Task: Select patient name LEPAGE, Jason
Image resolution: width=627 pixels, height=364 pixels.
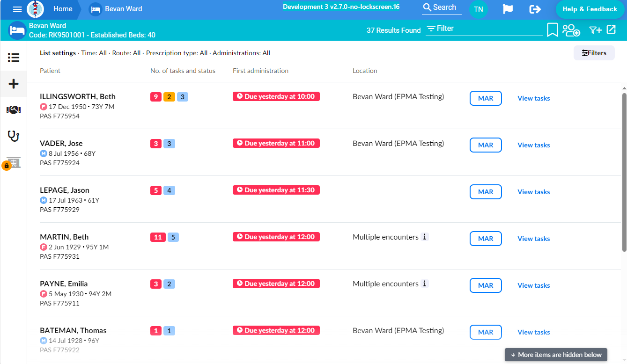Action: (65, 190)
